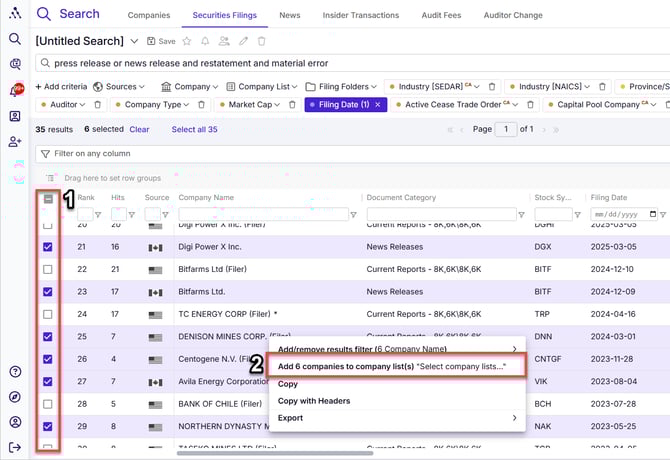
Task: Open the notifications bell with red badge
Action: (x=16, y=90)
